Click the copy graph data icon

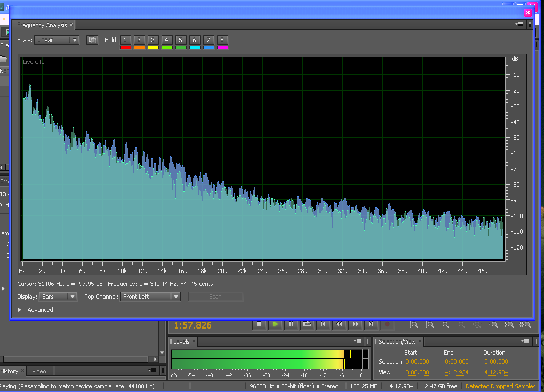tap(92, 40)
